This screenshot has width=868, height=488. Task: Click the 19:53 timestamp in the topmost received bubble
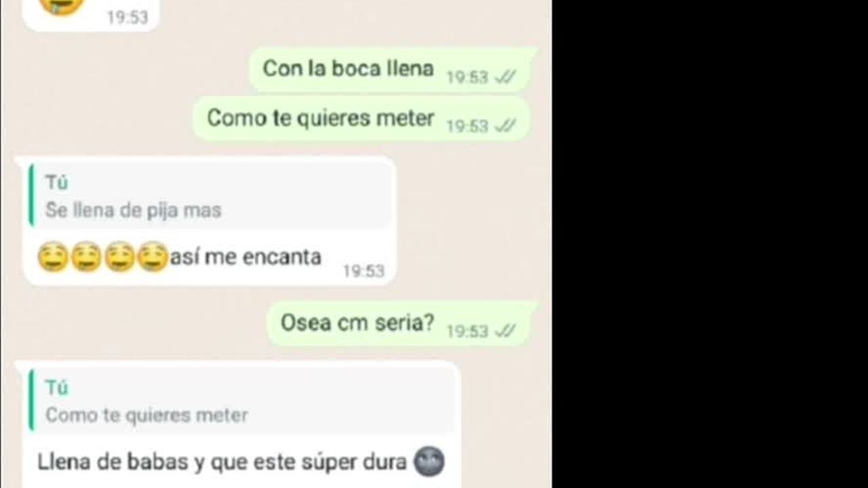click(x=127, y=17)
